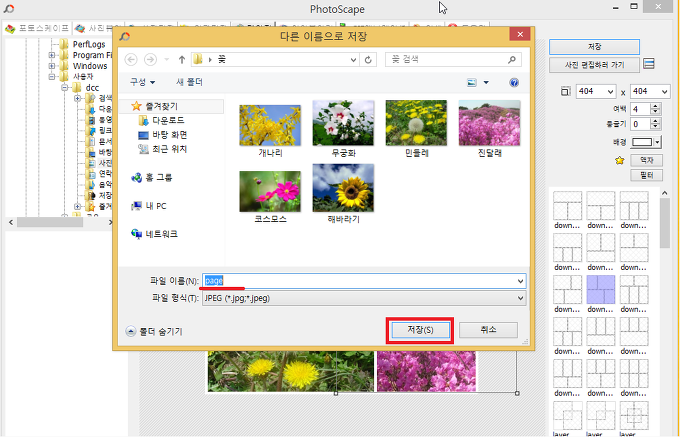Open the first 404 width dropdown
680x437 pixels.
611,92
